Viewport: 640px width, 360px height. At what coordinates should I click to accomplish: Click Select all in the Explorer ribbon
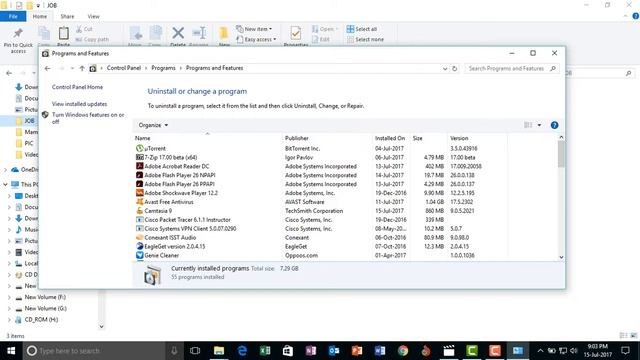(x=362, y=29)
